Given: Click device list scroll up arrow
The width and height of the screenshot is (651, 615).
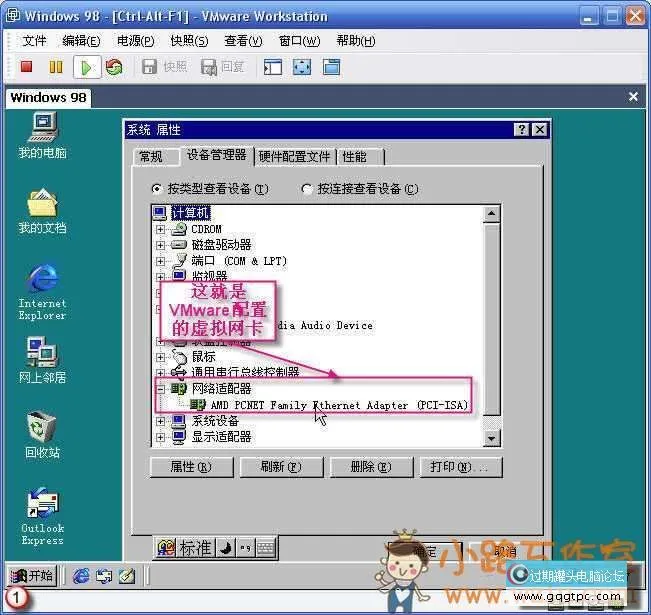Looking at the screenshot, I should click(492, 214).
